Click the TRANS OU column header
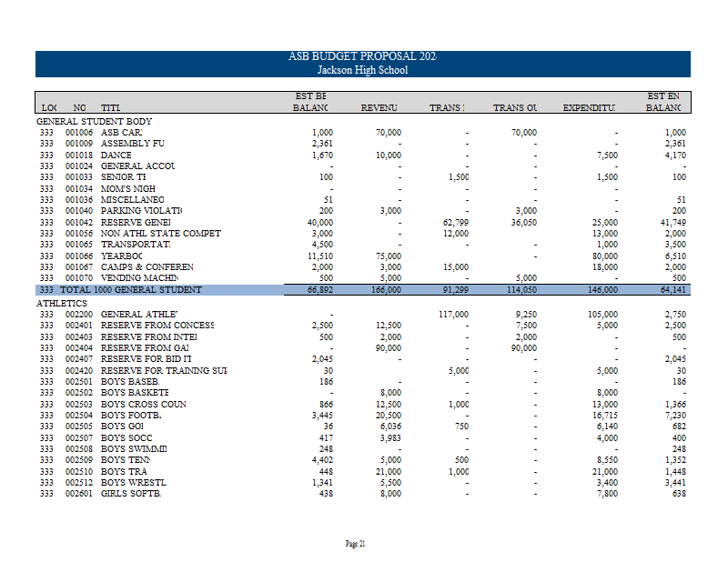Viewport: 728px width, 562px height. [x=515, y=107]
